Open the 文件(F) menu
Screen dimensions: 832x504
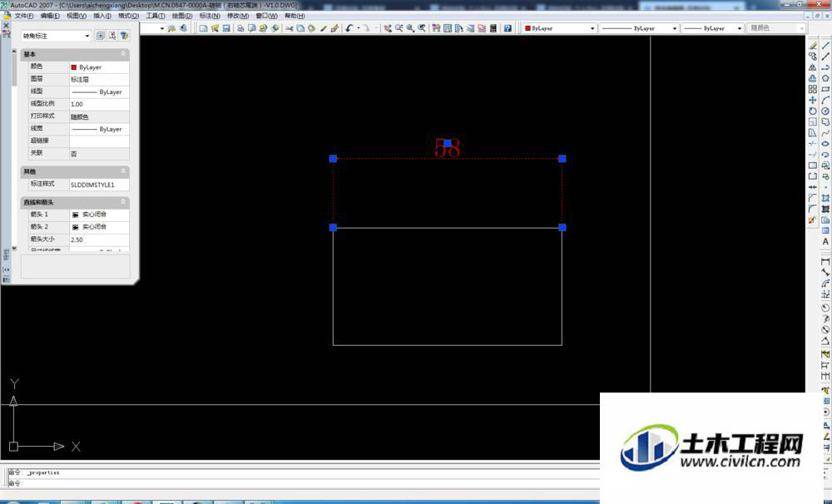point(24,16)
